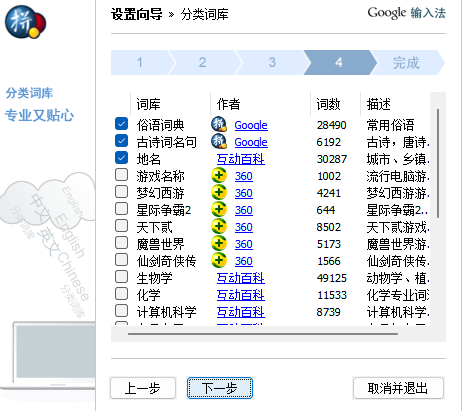Click the 360 icon beside 星际争霸2
Viewport: 462px width, 411px height.
point(219,209)
